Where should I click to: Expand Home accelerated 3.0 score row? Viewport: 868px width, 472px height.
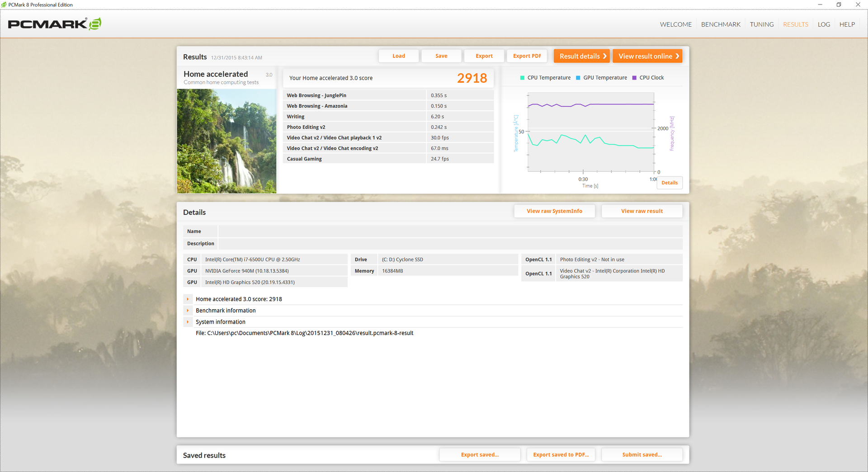[188, 299]
